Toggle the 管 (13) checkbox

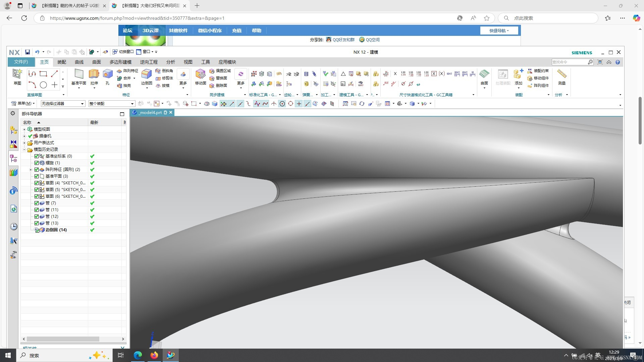37,223
